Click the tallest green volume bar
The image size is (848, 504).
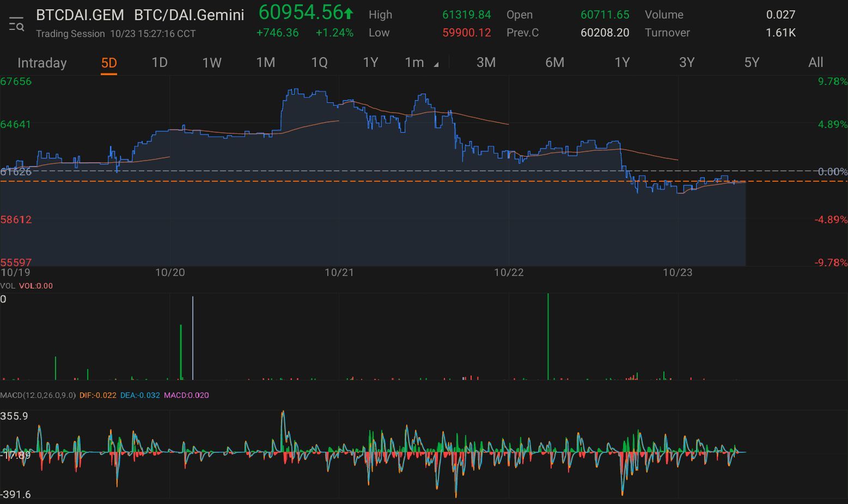(x=548, y=336)
